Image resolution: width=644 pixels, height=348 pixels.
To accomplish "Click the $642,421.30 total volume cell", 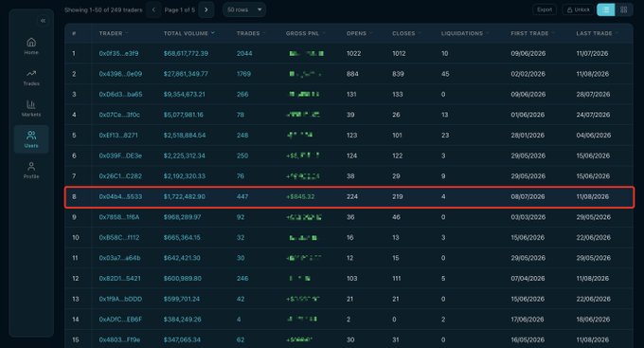I will click(x=182, y=258).
